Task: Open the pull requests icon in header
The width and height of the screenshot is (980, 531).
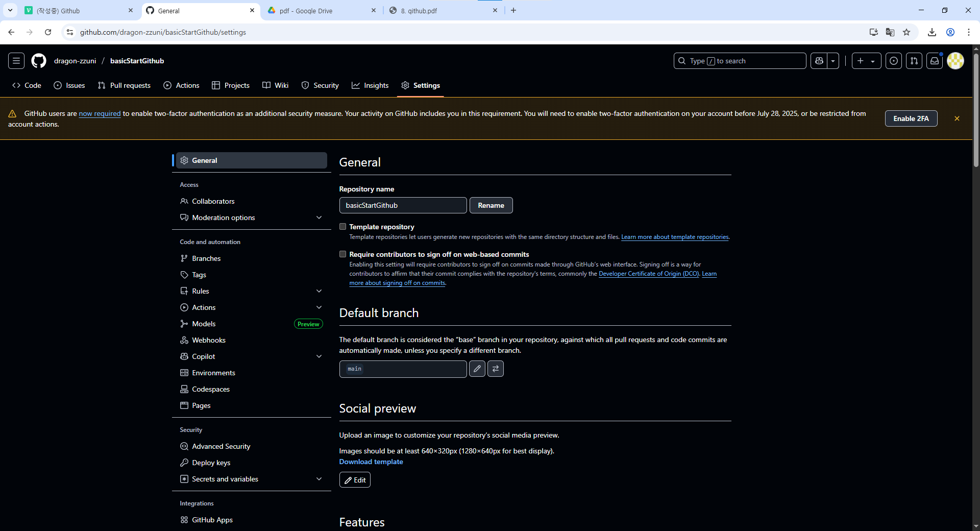Action: tap(914, 61)
